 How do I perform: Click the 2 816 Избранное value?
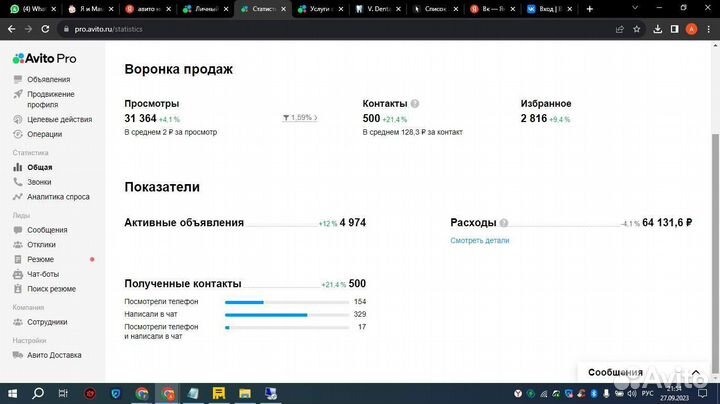(x=534, y=118)
